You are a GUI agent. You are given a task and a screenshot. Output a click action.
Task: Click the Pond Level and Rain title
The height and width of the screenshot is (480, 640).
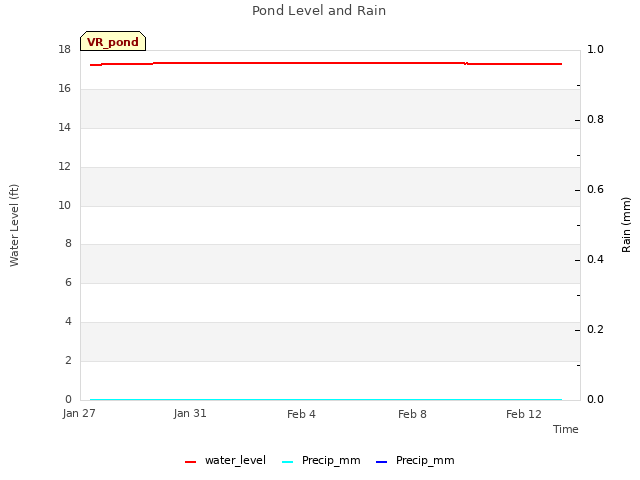click(x=319, y=10)
